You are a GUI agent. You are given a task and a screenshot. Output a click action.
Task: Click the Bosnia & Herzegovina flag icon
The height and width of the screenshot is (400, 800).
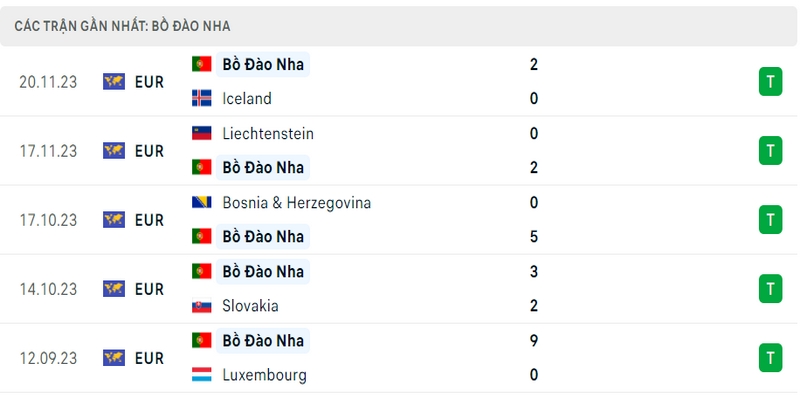(202, 203)
